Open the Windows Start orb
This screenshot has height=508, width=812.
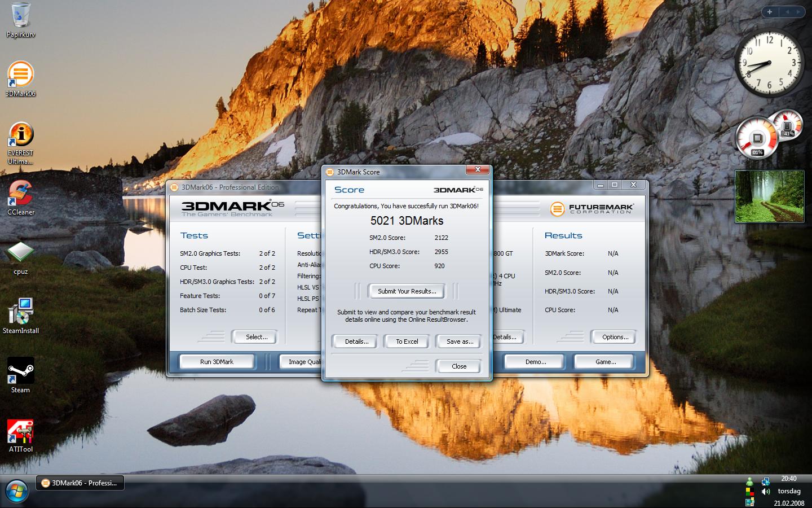click(x=16, y=491)
